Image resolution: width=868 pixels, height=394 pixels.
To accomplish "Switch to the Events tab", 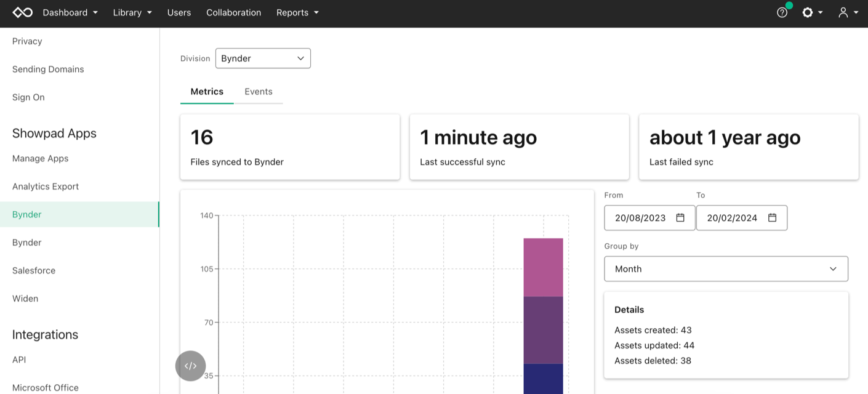I will (x=259, y=92).
